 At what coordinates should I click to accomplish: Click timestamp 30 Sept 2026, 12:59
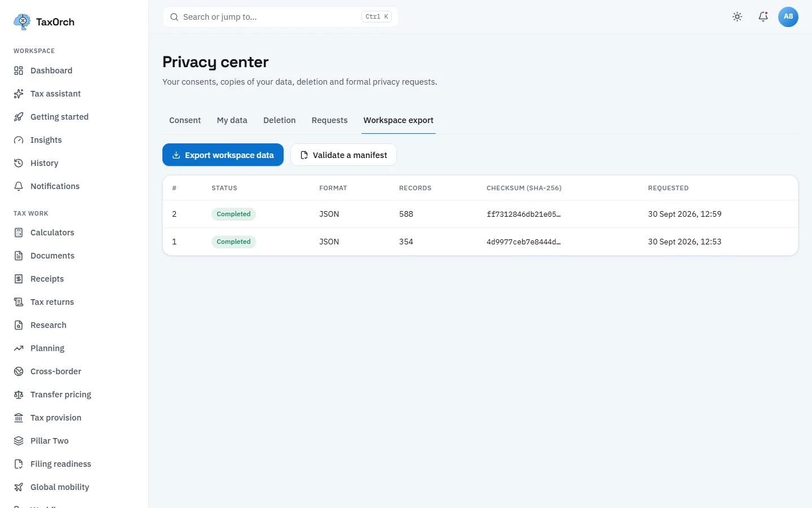pyautogui.click(x=685, y=214)
